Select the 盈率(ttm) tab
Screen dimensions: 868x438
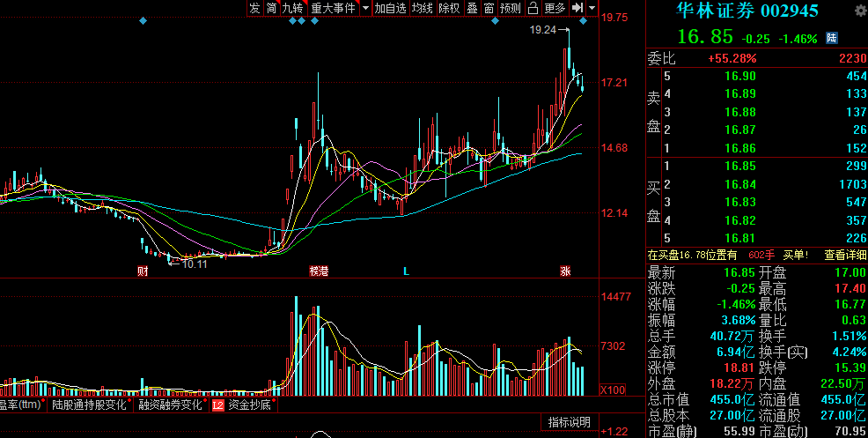coord(21,405)
